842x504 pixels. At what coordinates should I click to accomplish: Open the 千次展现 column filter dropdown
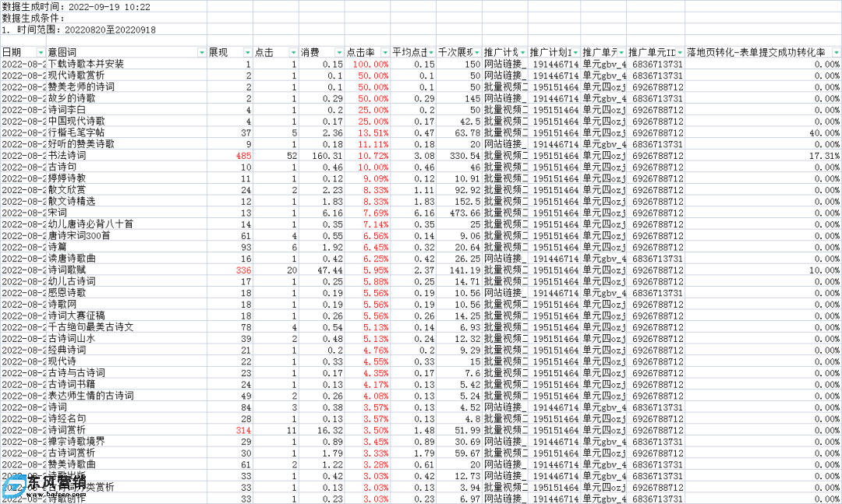click(x=476, y=52)
